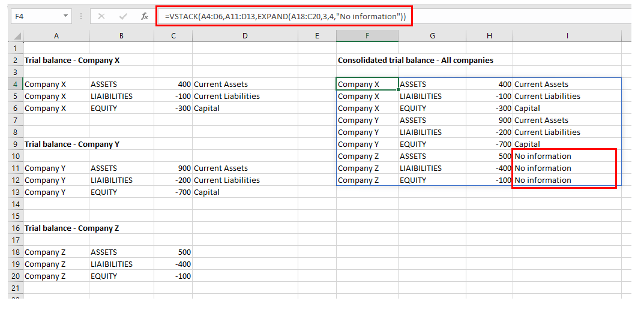Select column C header

click(173, 36)
